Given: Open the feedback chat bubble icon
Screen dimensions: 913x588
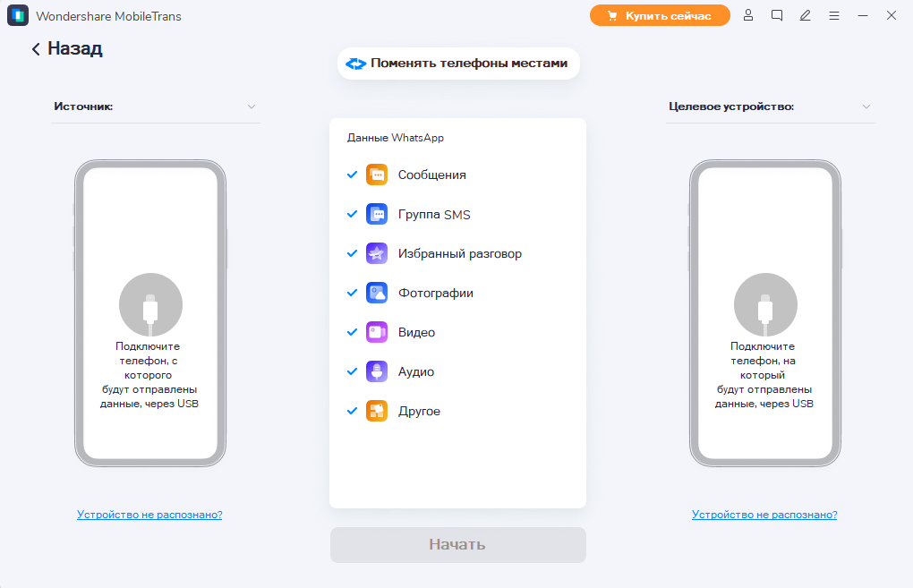Looking at the screenshot, I should click(777, 16).
